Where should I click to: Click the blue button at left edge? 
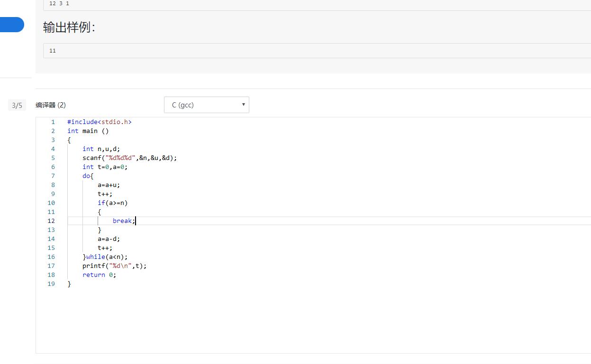tap(12, 25)
